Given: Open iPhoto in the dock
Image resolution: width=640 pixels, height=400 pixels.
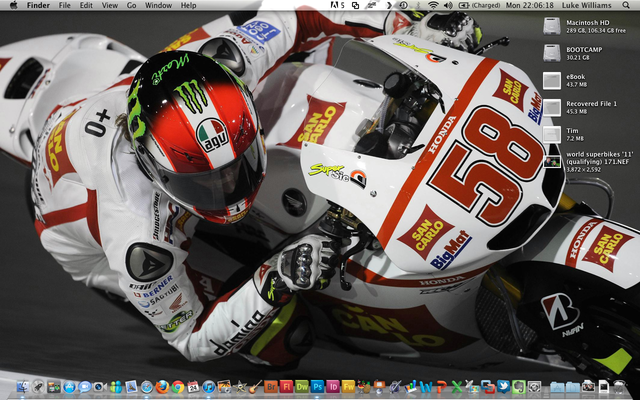Looking at the screenshot, I should pos(224,387).
